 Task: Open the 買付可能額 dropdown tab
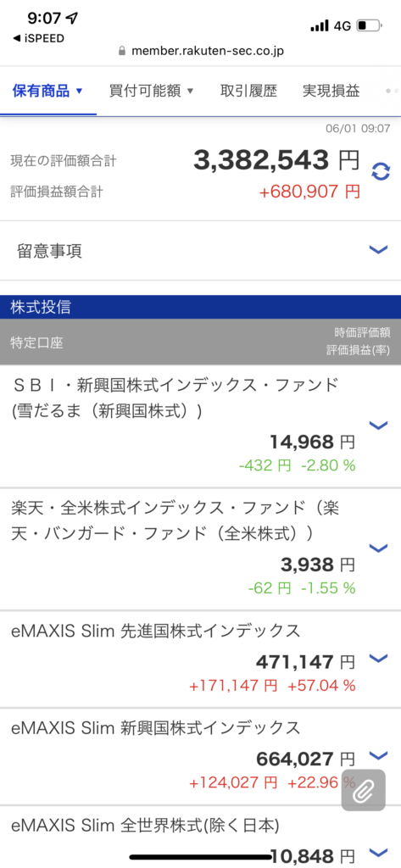tap(151, 91)
